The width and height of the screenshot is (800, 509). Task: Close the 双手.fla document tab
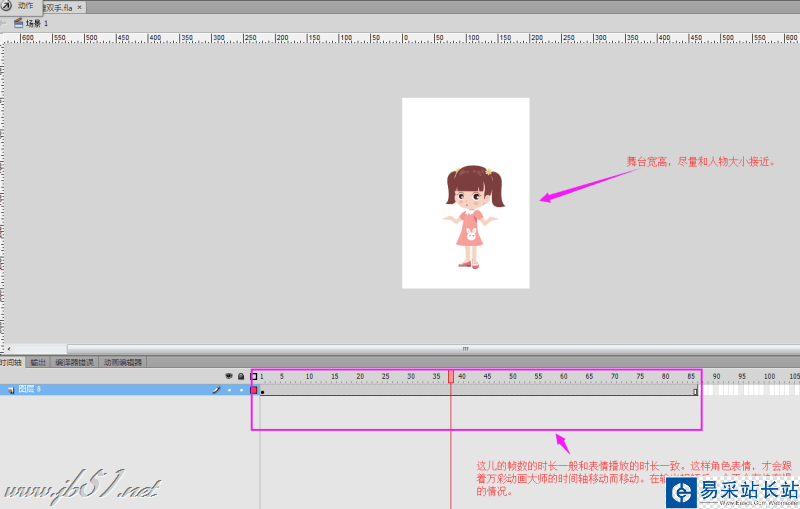pyautogui.click(x=79, y=7)
